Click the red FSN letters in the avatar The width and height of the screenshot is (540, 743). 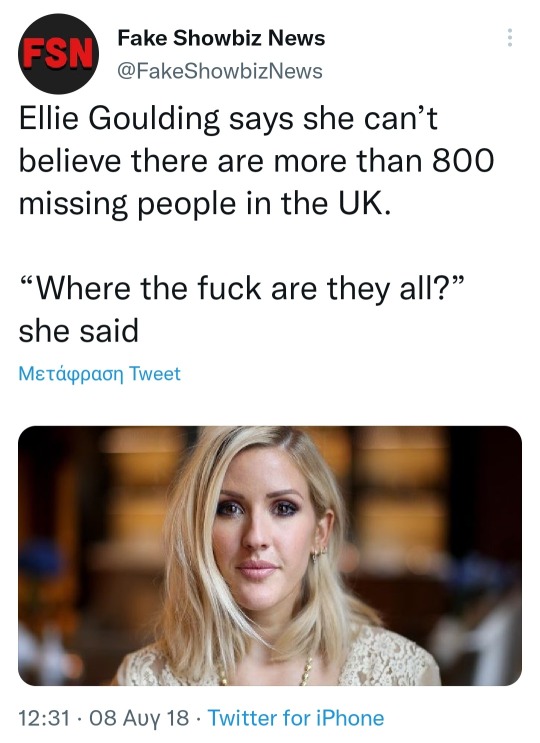pyautogui.click(x=58, y=54)
